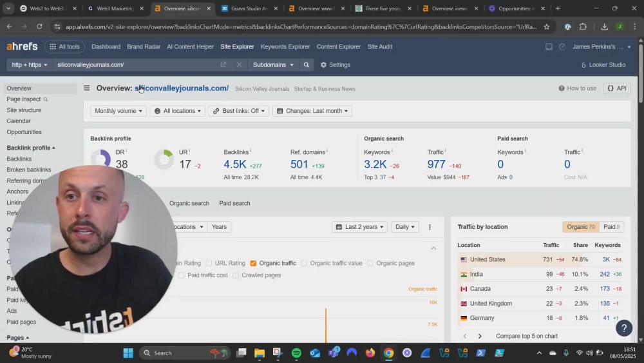This screenshot has height=363, width=644.
Task: Open the Monthly volume dropdown
Action: (x=118, y=111)
